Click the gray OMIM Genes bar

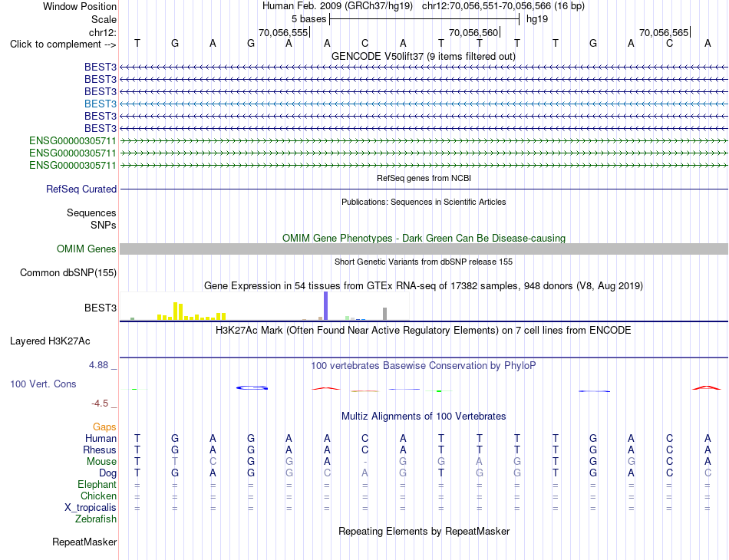pos(424,249)
